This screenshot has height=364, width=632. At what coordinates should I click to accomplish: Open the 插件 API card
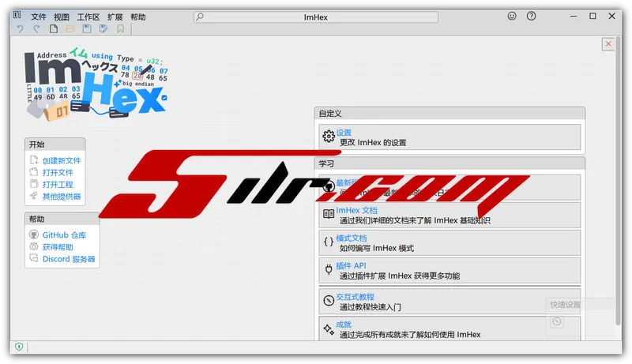(450, 270)
